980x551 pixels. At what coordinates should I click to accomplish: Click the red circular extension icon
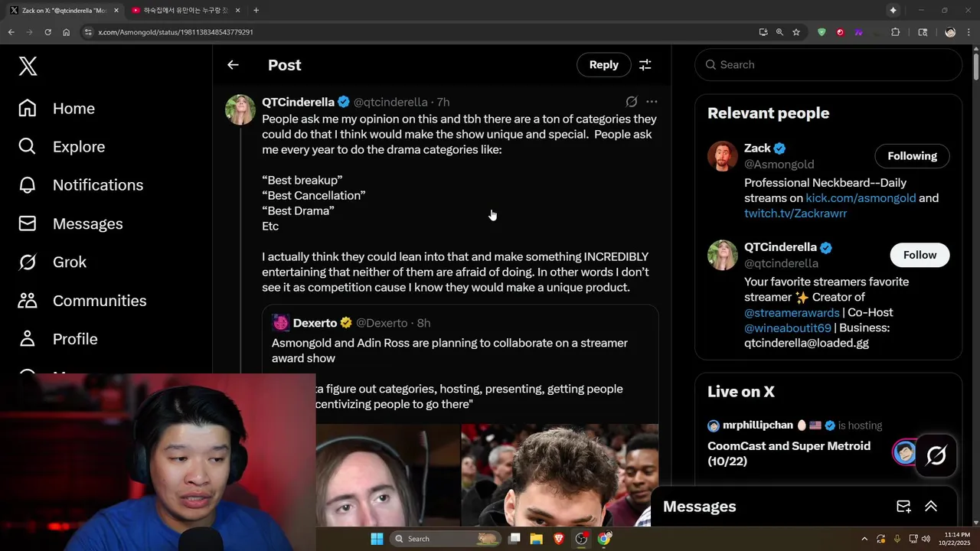click(x=840, y=32)
